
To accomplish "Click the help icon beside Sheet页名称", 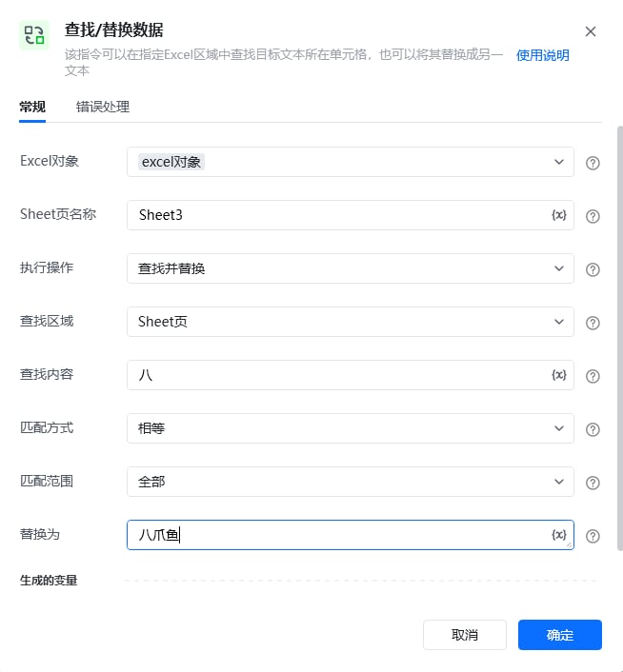I will (x=593, y=216).
